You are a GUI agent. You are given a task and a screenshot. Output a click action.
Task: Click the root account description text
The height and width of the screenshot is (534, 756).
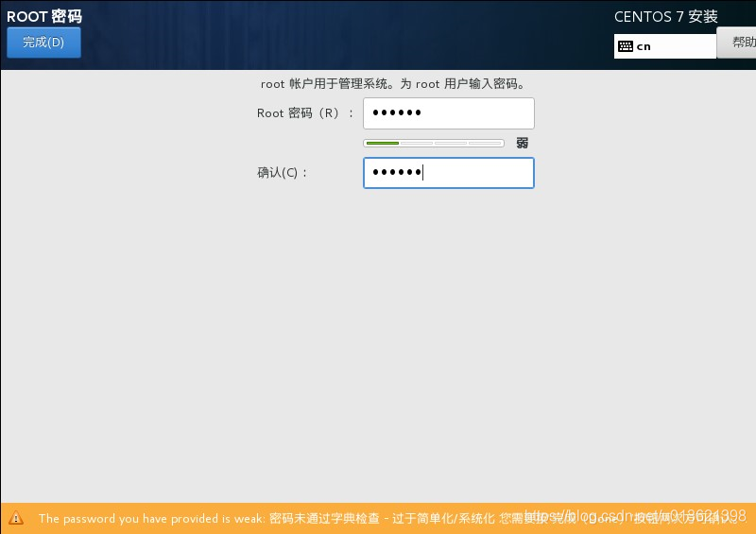point(393,84)
